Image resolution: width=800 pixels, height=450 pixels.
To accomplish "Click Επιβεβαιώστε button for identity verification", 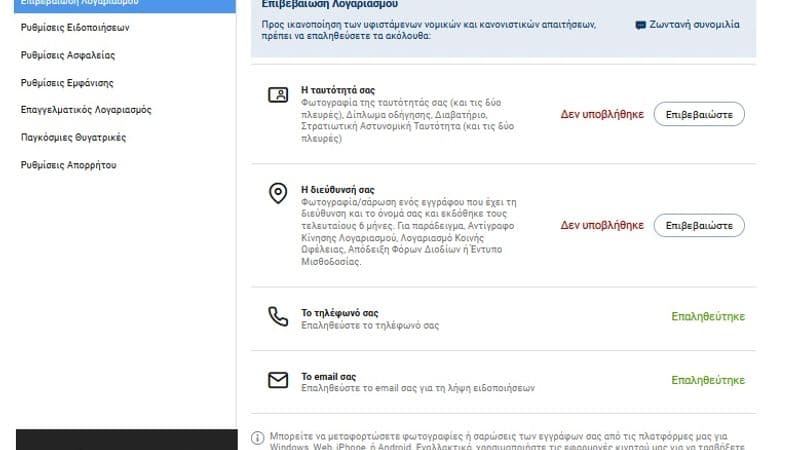I will 699,114.
